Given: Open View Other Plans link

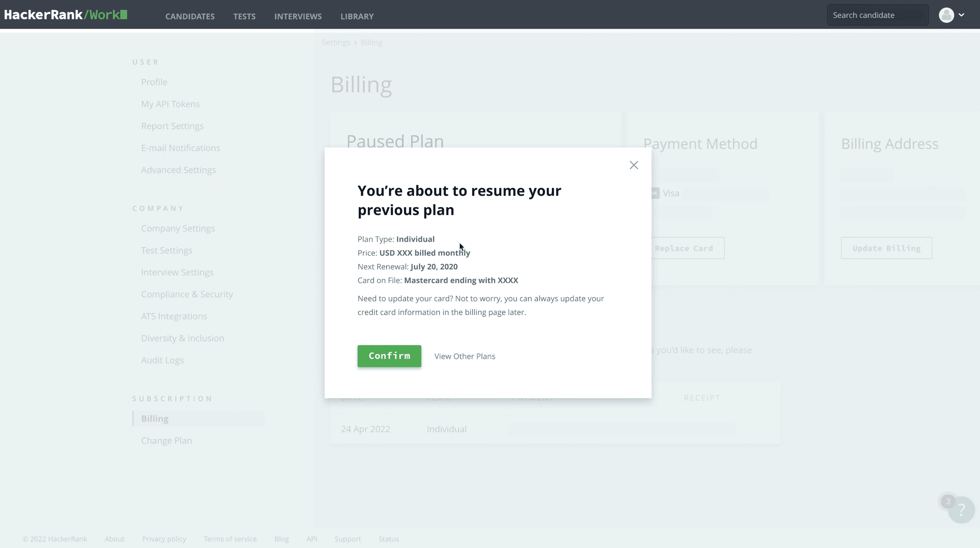Looking at the screenshot, I should 465,356.
